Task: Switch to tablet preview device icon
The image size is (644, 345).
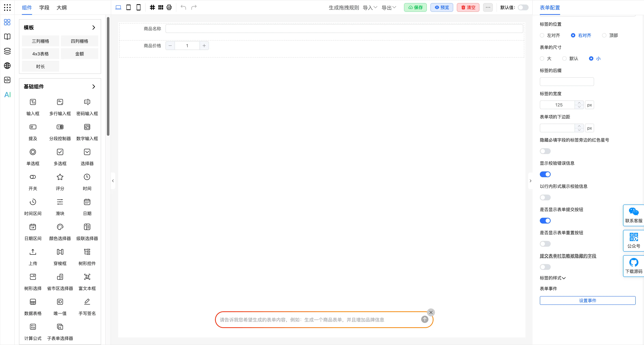Action: tap(129, 7)
